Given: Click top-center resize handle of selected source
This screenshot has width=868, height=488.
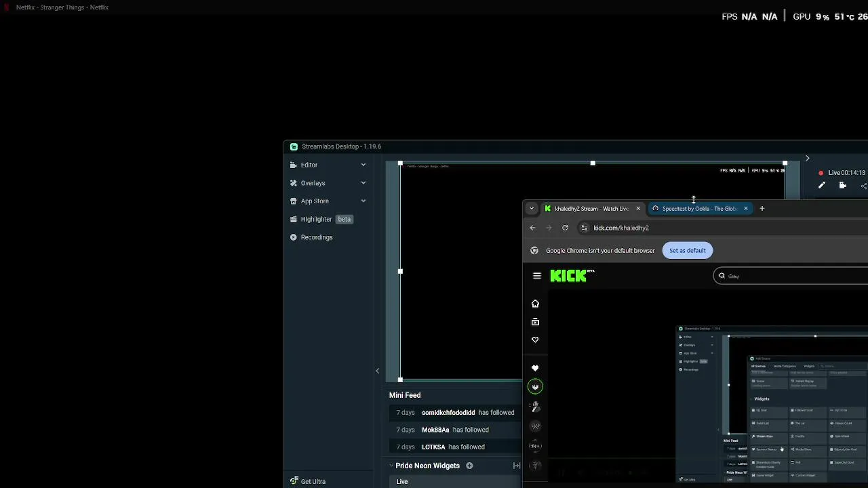Looking at the screenshot, I should (593, 163).
